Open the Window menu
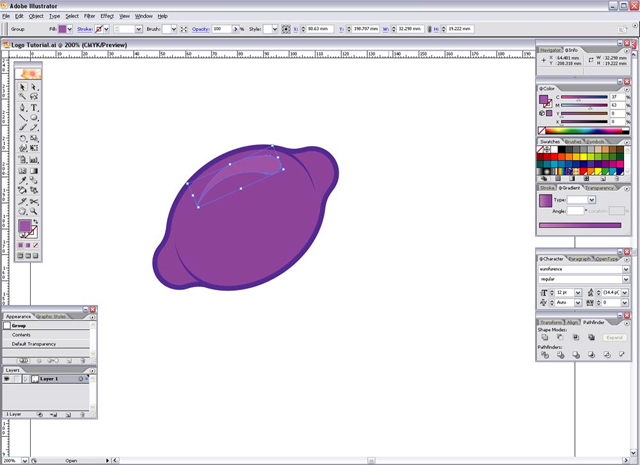The width and height of the screenshot is (640, 465). (x=143, y=16)
